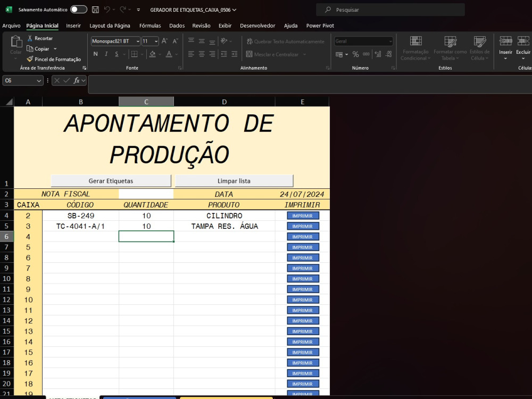Open the Copiar dropdown arrow

55,48
